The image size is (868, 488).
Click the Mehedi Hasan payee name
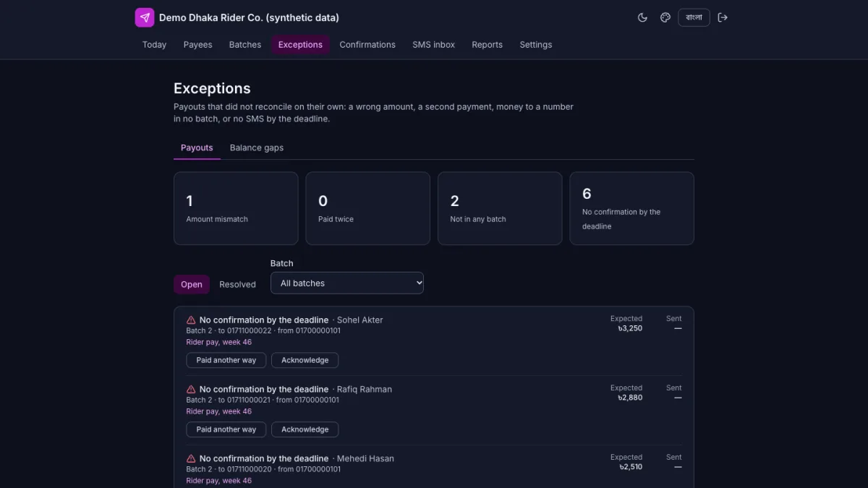click(365, 458)
